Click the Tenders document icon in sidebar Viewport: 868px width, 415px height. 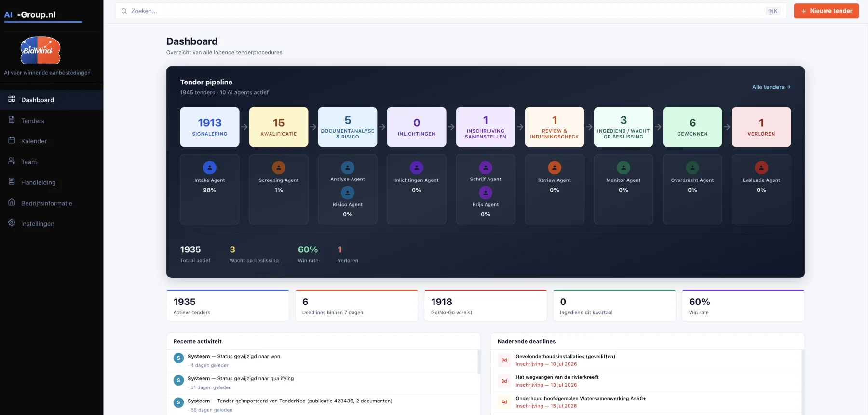tap(12, 119)
